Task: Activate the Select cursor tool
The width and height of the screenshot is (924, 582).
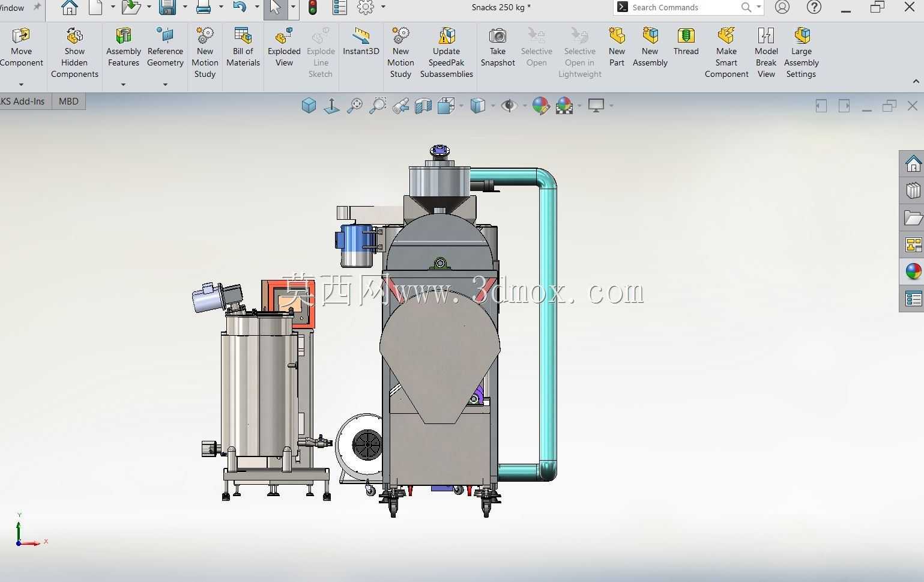Action: coord(275,7)
